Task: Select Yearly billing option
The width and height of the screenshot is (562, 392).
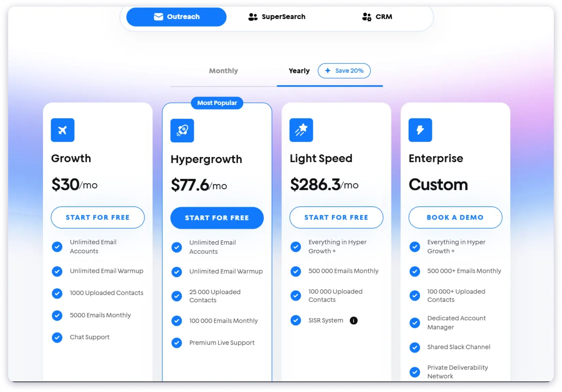Action: [299, 71]
